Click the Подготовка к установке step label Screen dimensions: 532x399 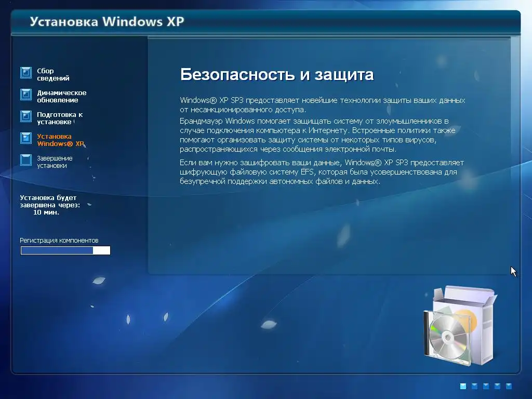(60, 118)
